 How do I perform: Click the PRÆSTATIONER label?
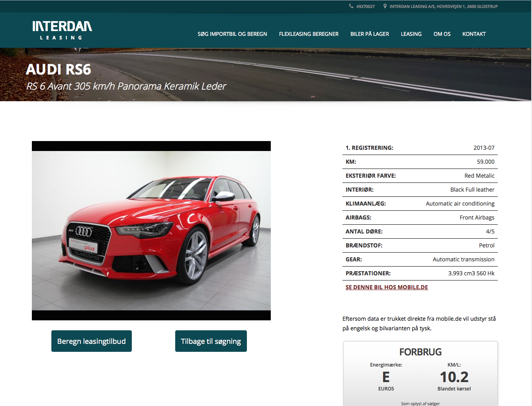[368, 273]
